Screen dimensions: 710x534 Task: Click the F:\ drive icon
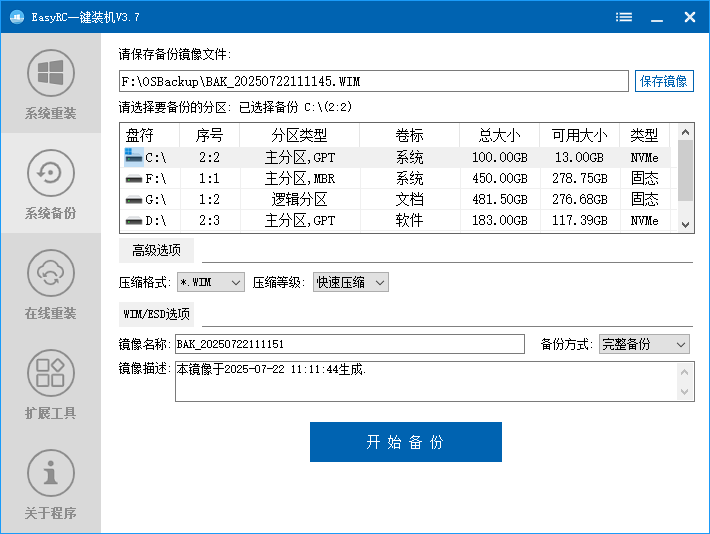click(x=134, y=179)
